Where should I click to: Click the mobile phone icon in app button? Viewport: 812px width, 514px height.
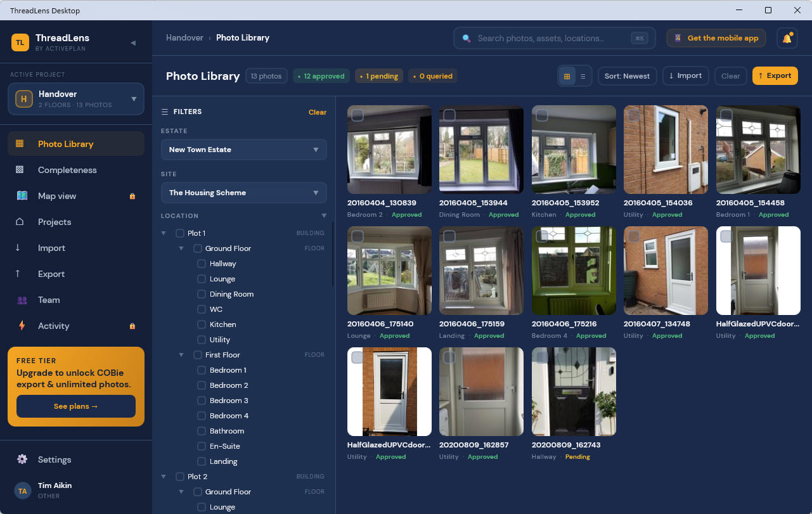[678, 38]
